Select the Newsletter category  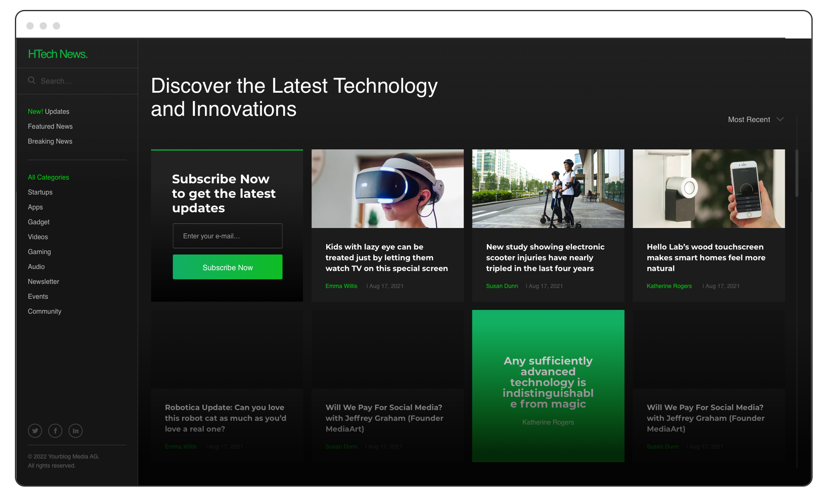coord(43,281)
